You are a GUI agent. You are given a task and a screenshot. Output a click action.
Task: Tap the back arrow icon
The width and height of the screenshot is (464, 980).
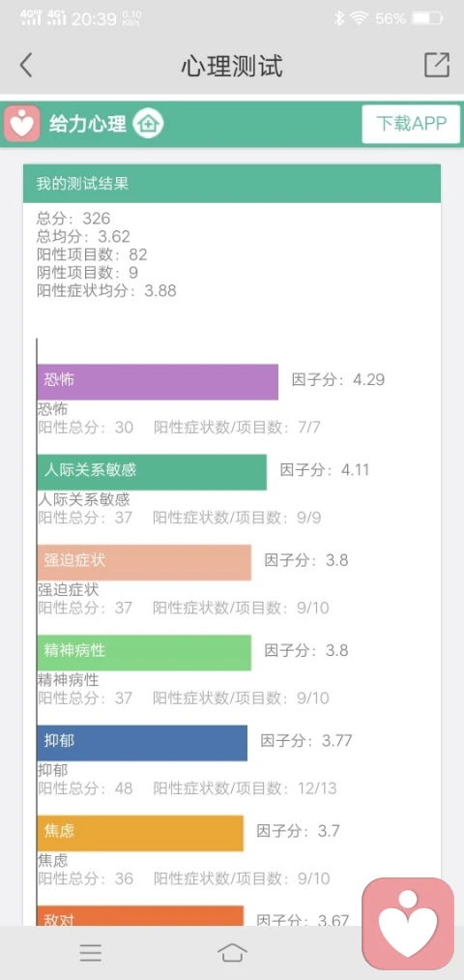[x=25, y=65]
